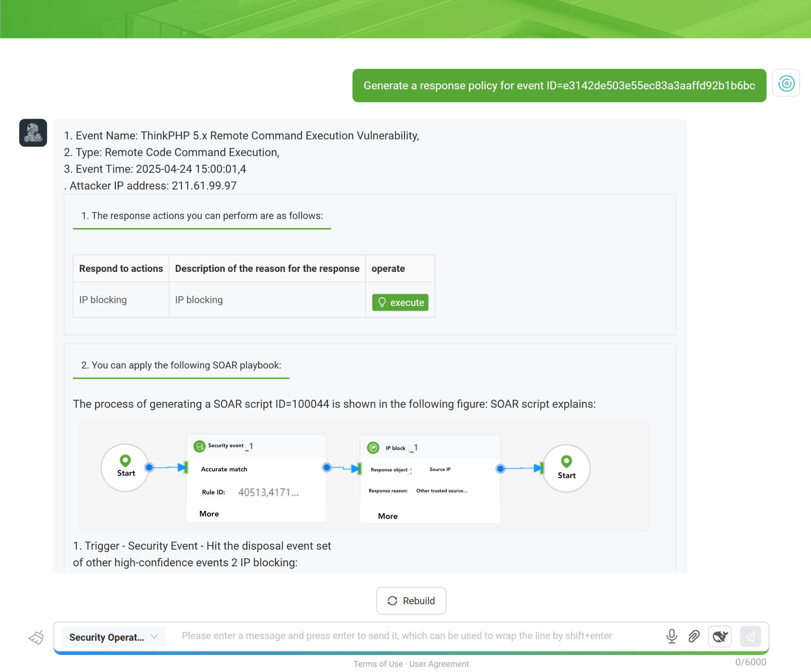The image size is (811, 672).
Task: Click the microphone voice input icon
Action: (672, 636)
